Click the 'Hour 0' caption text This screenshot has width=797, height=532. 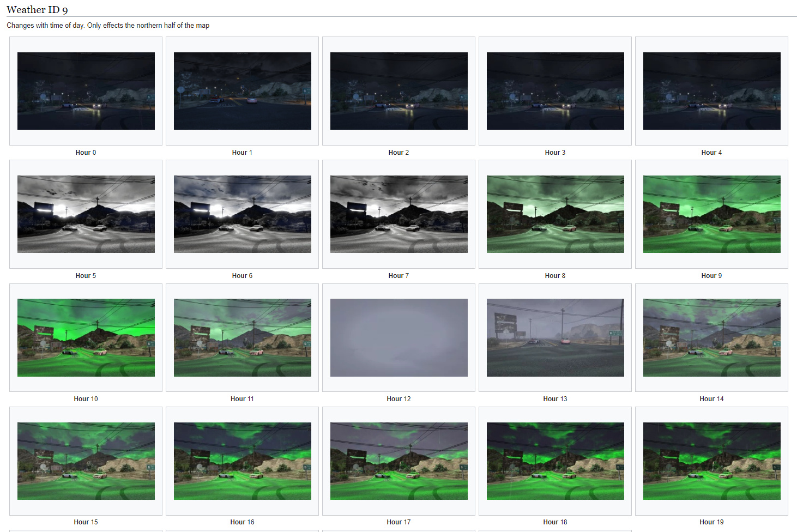pos(86,153)
